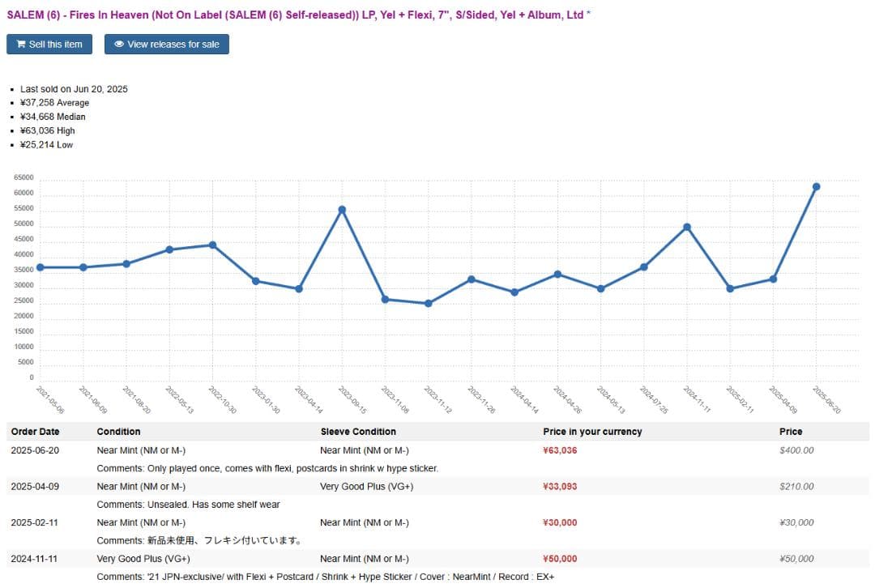Select the 2023-09-15 data point on chart

point(342,210)
